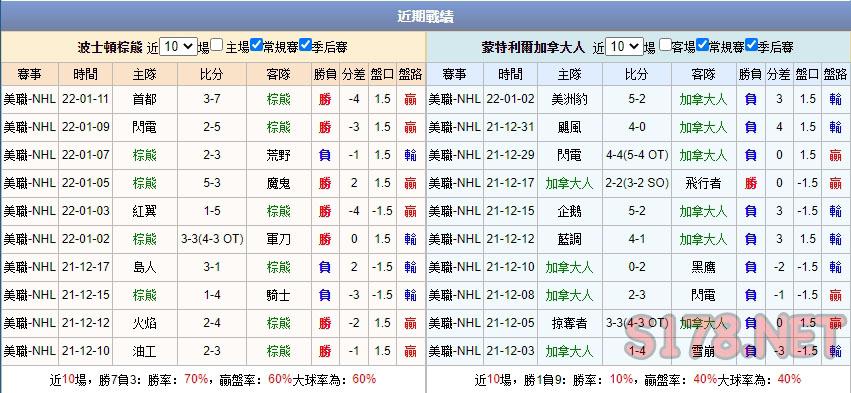Viewport: 851px width, 393px height.
Task: Click date 22-01-11 in Bruins table
Action: pos(86,99)
